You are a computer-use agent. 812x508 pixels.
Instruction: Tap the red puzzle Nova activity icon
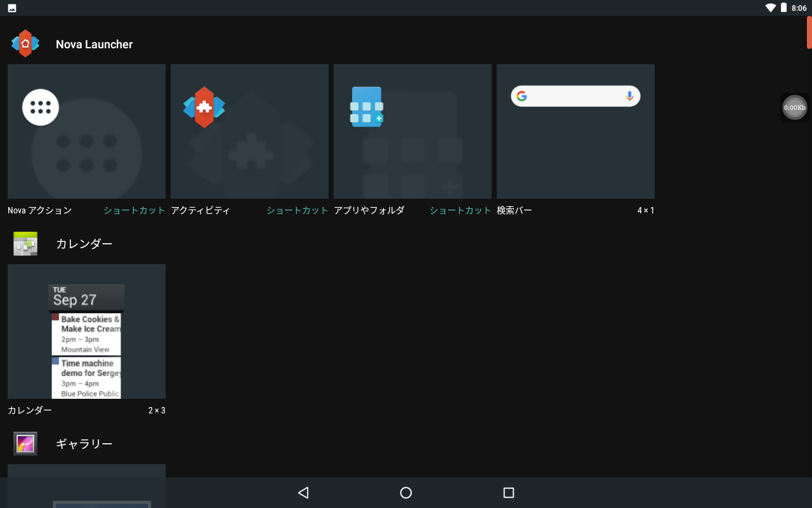click(204, 107)
